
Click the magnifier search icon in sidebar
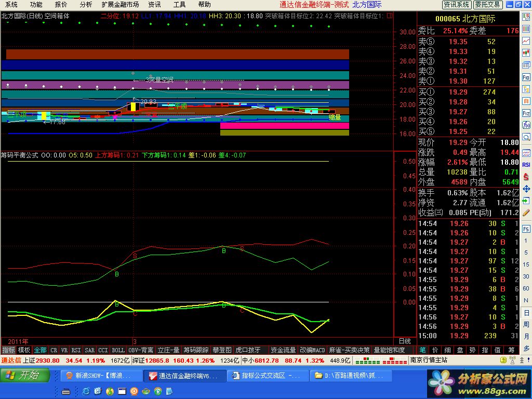point(526,137)
